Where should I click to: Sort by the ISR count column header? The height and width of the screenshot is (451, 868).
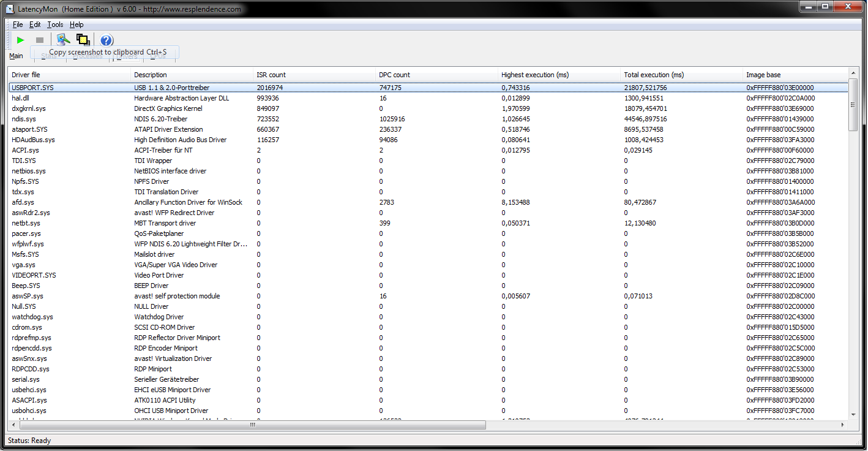coord(315,75)
